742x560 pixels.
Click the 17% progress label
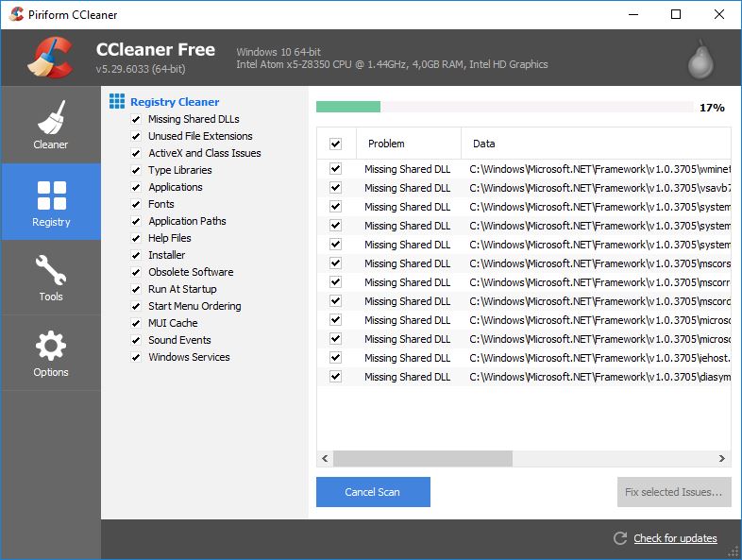[x=712, y=108]
